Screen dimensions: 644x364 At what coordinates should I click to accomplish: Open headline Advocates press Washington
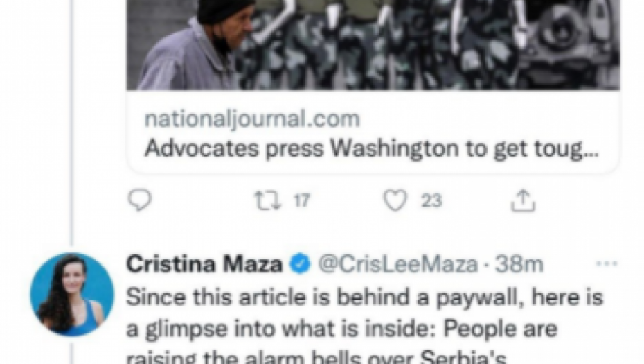pyautogui.click(x=371, y=148)
